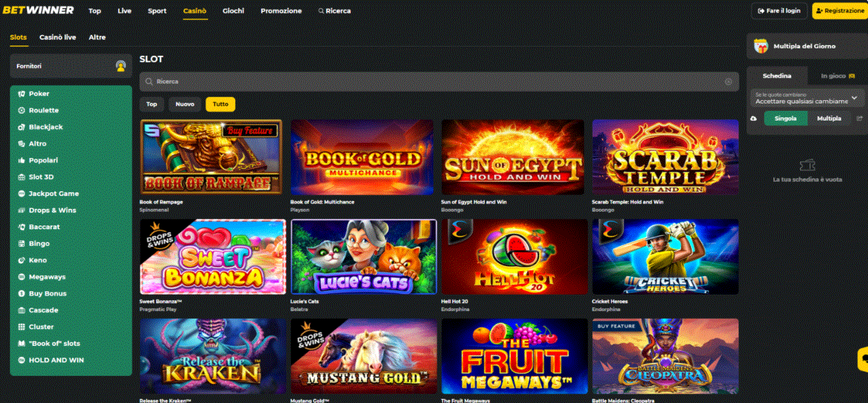This screenshot has height=403, width=868.
Task: Switch to the Altre tab
Action: 97,37
